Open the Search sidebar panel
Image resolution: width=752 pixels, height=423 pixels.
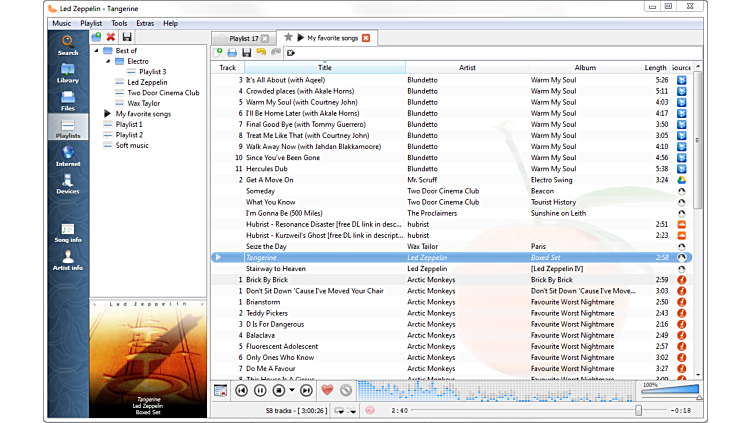pos(68,44)
